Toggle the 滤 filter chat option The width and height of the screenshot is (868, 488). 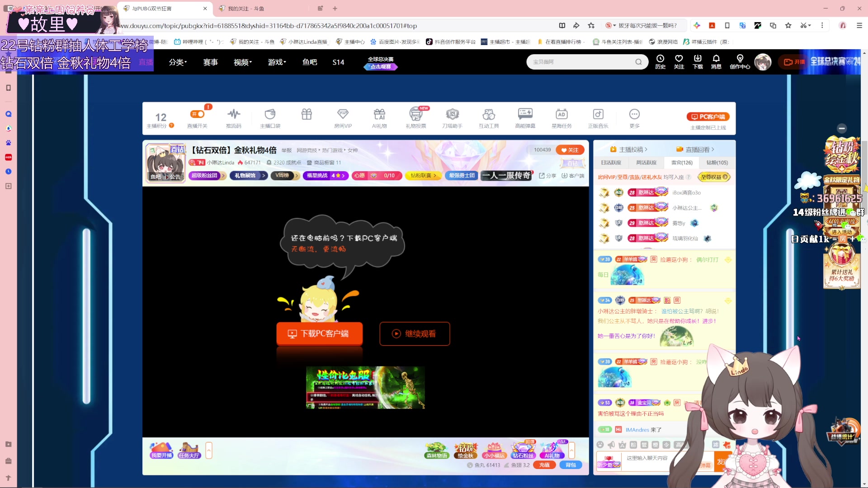pos(716,445)
